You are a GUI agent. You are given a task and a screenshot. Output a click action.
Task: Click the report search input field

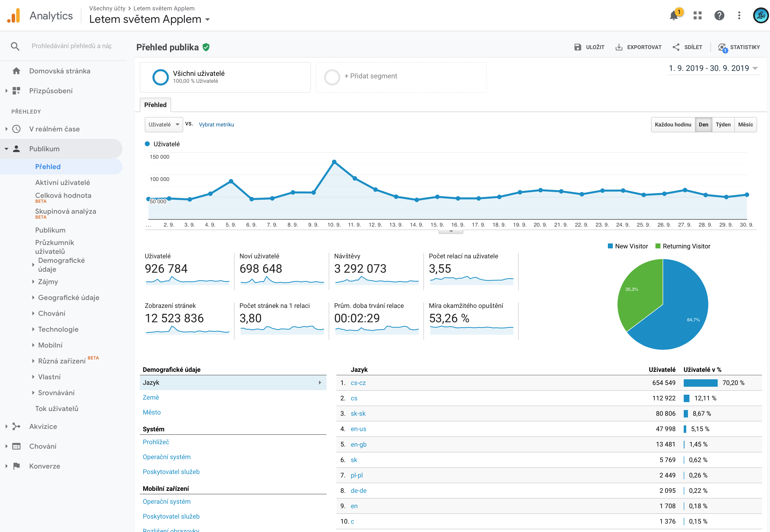click(72, 46)
